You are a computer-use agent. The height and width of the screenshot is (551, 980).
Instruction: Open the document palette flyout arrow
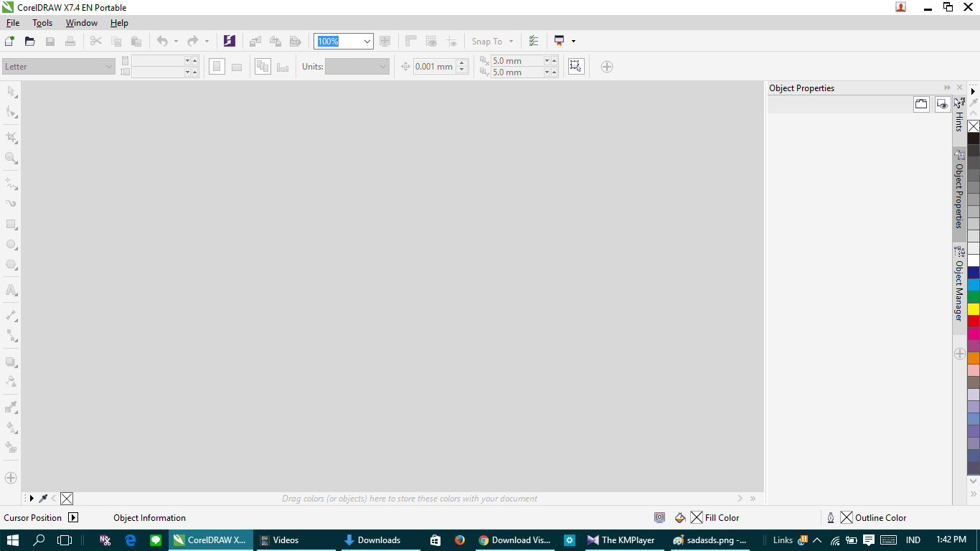coord(31,498)
